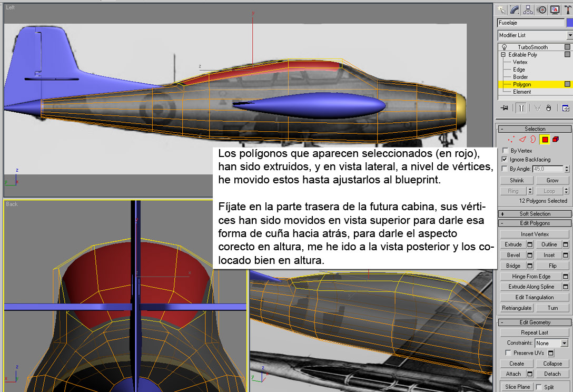Toggle the TurboSmooth lightbulb icon
This screenshot has width=573, height=392.
click(505, 47)
